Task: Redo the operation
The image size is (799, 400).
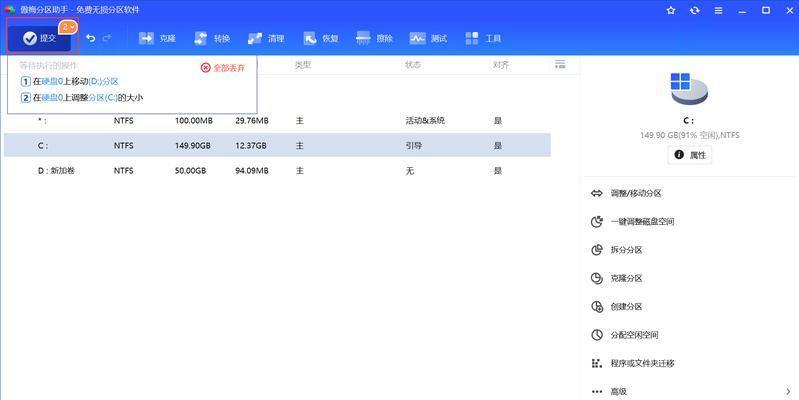Action: click(106, 38)
